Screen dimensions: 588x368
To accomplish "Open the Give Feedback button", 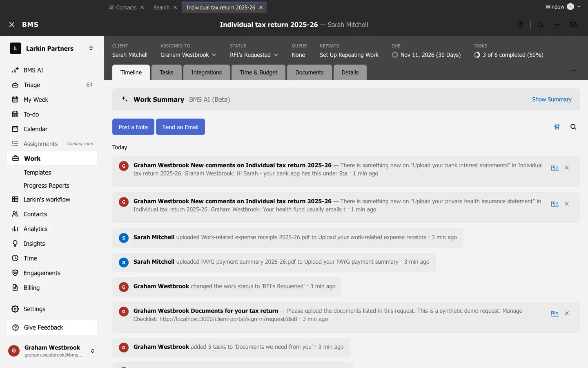I will [52, 328].
